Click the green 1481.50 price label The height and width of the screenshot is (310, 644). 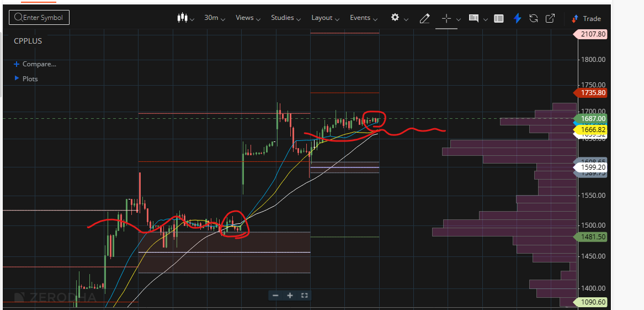click(x=590, y=237)
